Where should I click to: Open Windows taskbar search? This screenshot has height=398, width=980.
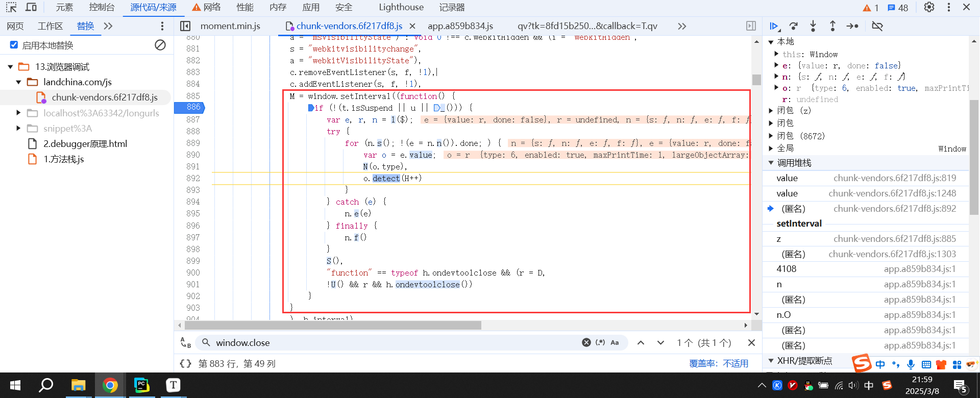46,385
